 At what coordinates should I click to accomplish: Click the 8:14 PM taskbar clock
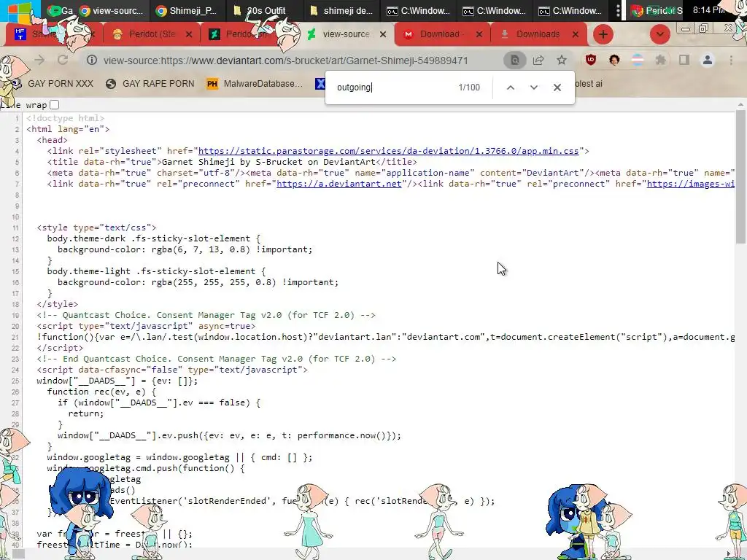coord(709,10)
